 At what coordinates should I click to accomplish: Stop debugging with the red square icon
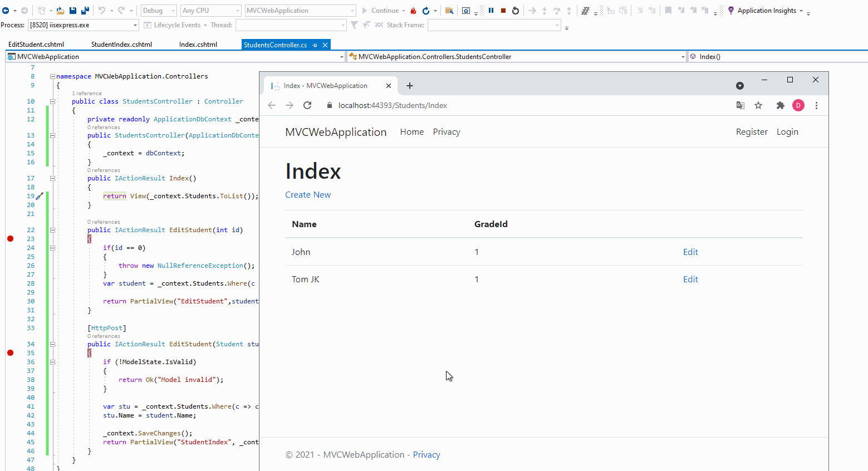[503, 10]
